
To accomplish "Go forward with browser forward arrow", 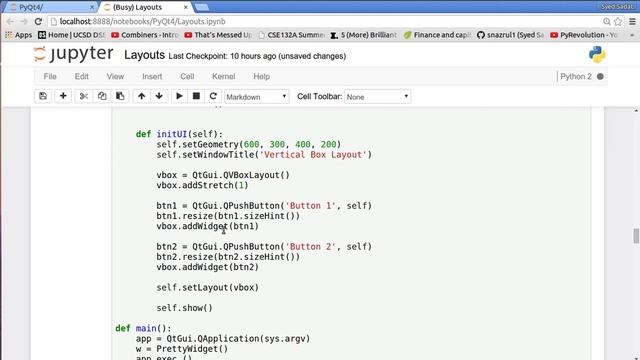I will 24,22.
